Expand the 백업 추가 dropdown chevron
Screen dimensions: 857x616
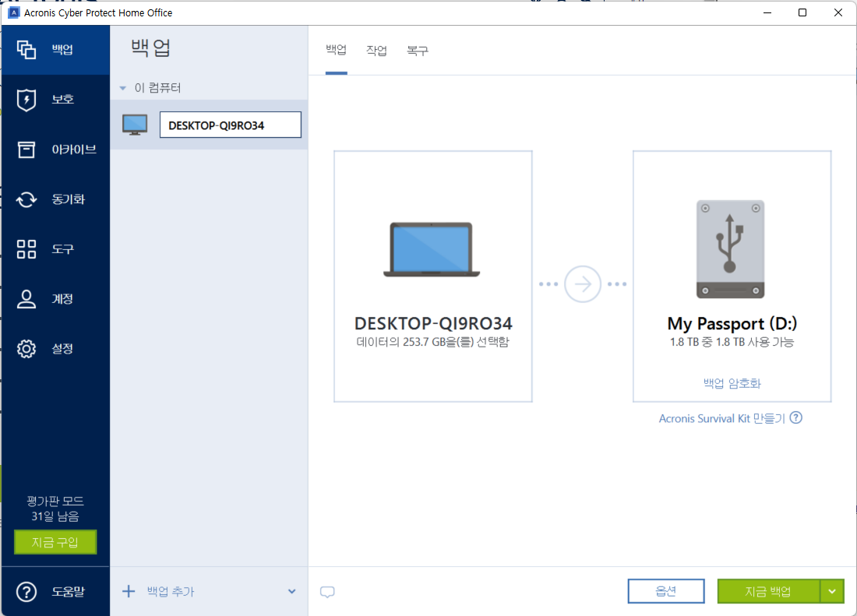coord(292,591)
